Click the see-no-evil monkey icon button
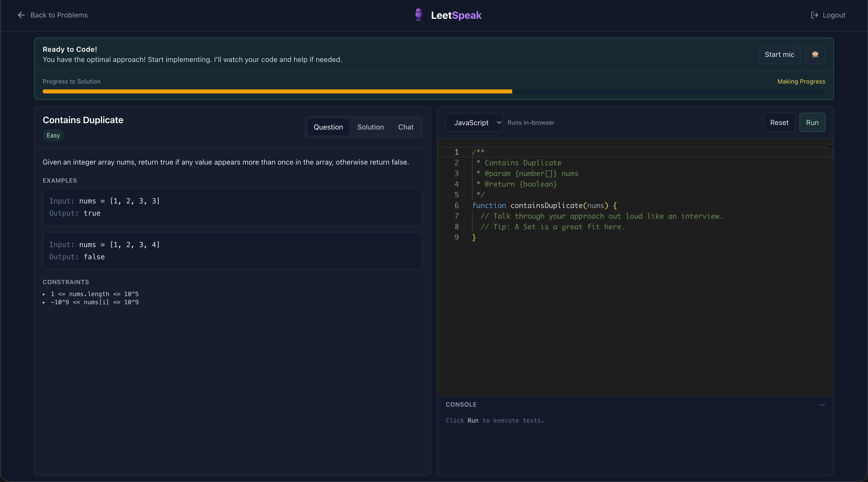Screen dimensions: 868x482 pos(815,54)
